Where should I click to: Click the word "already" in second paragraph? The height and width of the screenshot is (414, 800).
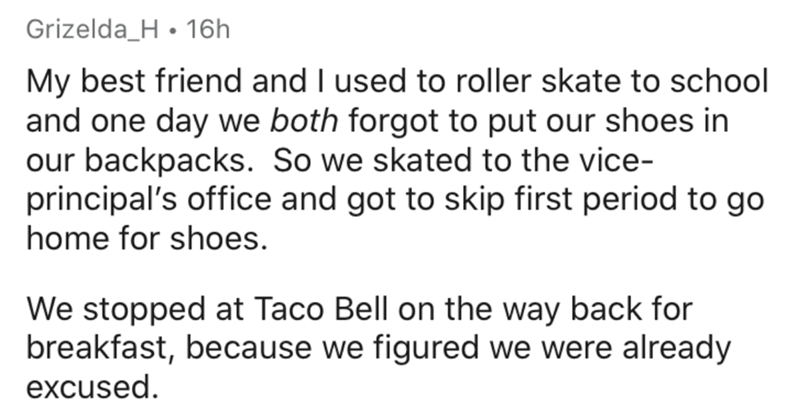(x=676, y=349)
